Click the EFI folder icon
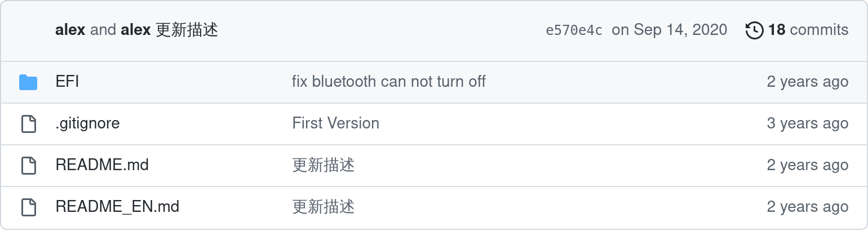 tap(28, 82)
